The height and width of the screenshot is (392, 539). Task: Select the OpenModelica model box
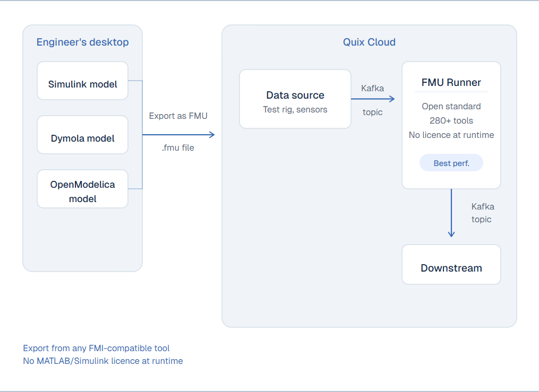[82, 189]
